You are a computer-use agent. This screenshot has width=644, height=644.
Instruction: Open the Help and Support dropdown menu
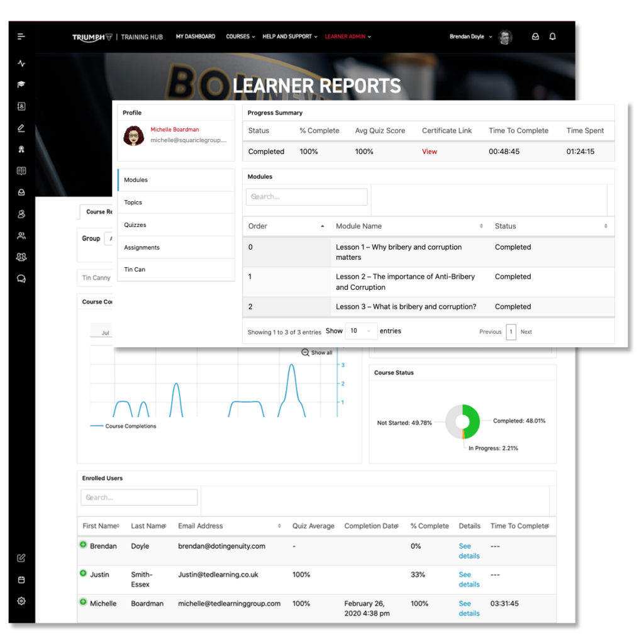click(289, 36)
